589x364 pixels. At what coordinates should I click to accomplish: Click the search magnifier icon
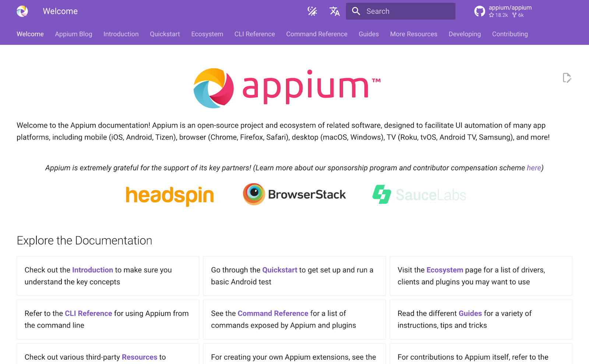click(x=356, y=11)
